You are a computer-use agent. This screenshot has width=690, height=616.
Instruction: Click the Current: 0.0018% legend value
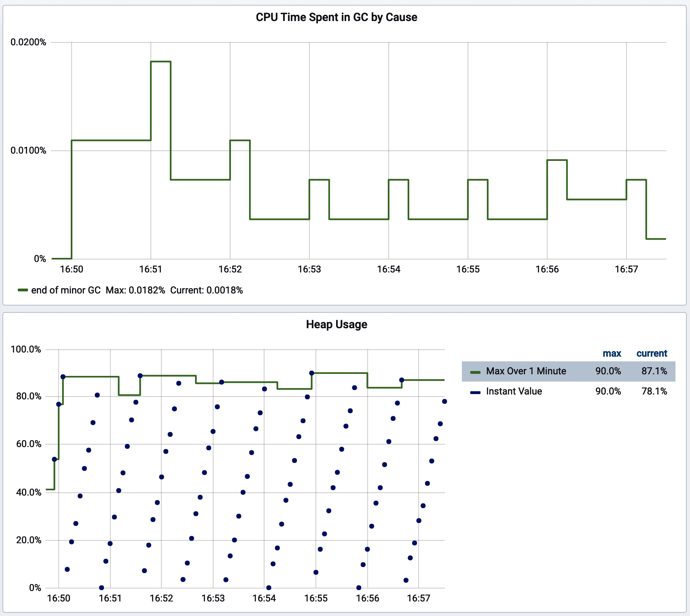207,290
